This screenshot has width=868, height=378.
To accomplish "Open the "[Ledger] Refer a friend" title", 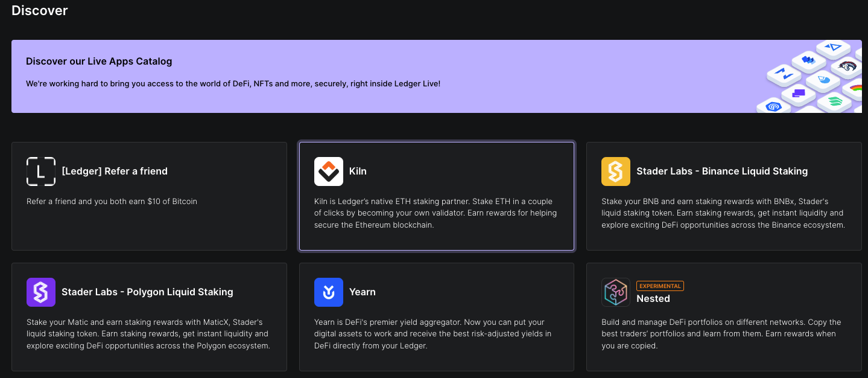I will [x=115, y=171].
